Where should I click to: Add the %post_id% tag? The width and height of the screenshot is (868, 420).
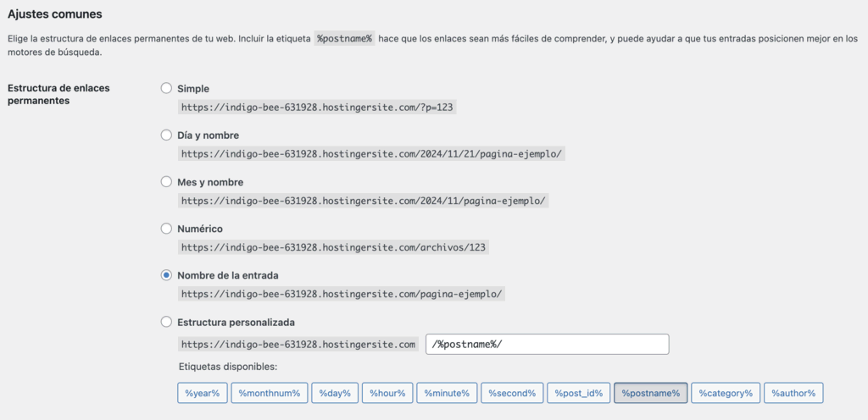(578, 393)
